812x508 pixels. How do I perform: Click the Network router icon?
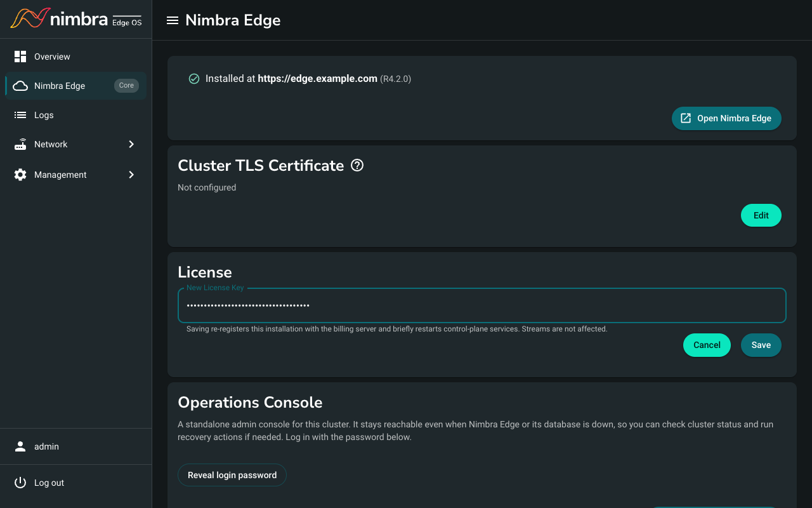[20, 144]
